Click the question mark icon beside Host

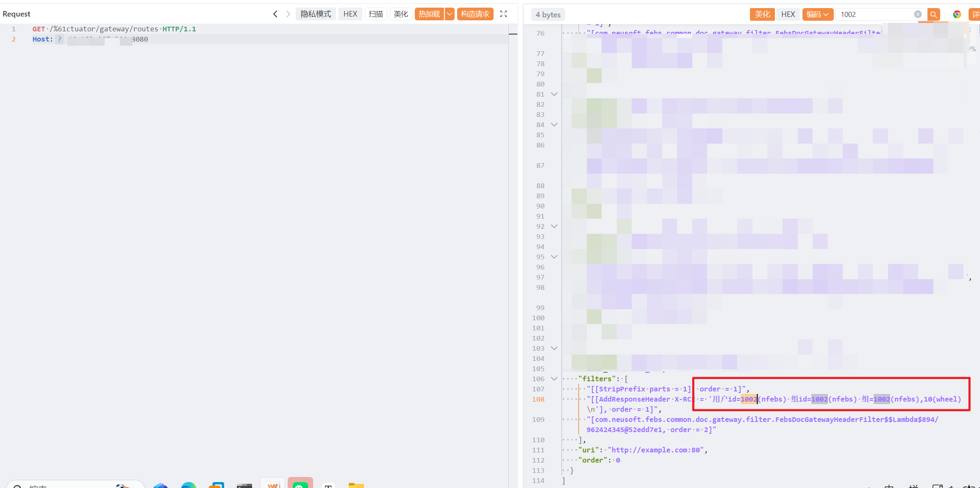59,39
